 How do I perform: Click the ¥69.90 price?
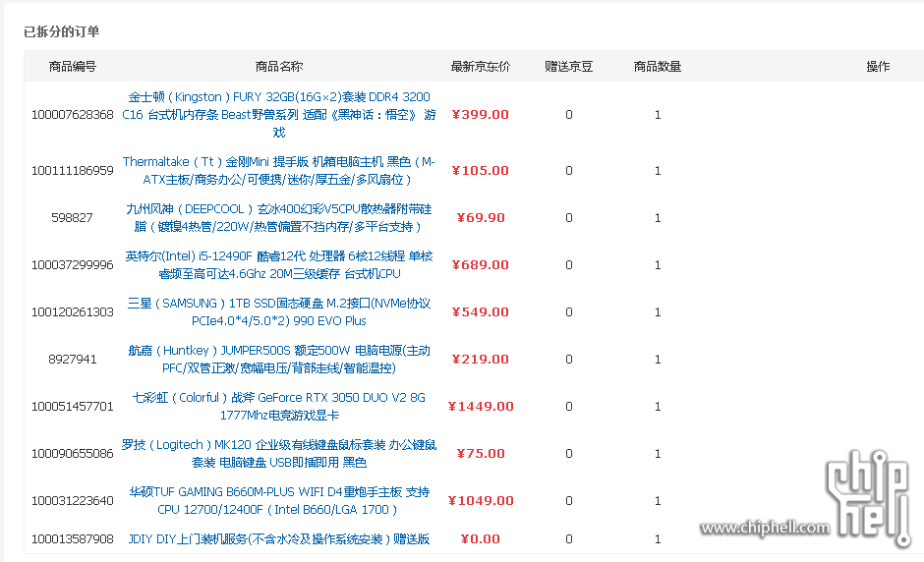point(481,217)
